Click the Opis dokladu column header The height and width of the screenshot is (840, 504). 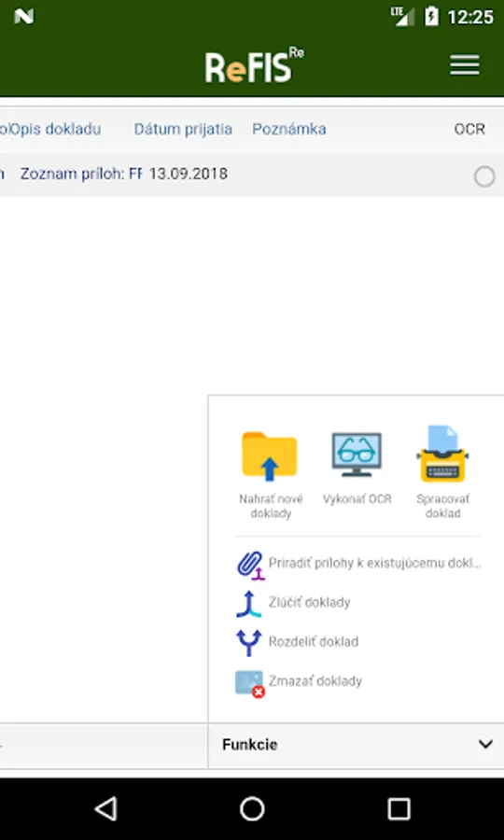pyautogui.click(x=56, y=129)
